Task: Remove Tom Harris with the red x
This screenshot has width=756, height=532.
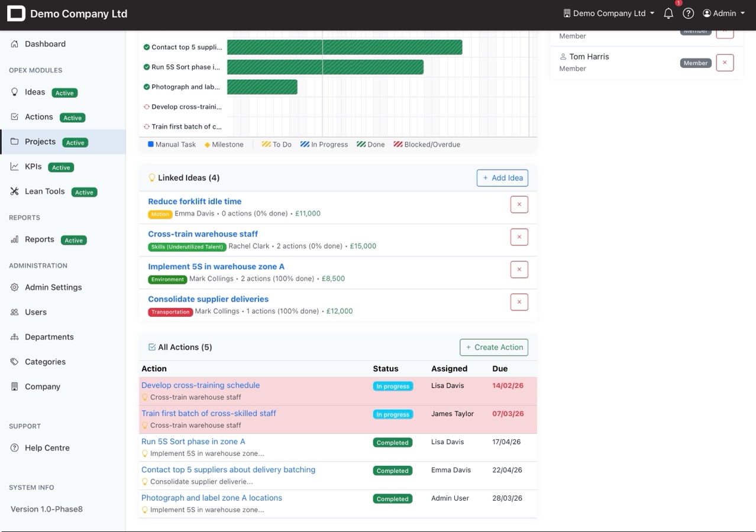Action: [725, 63]
